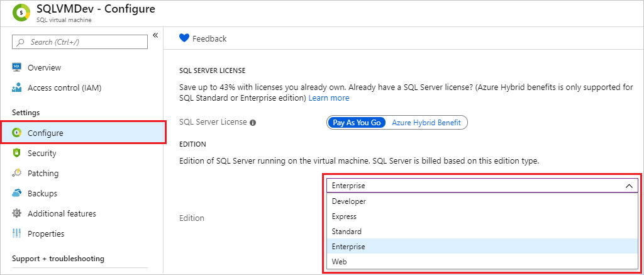
Task: Click the sidebar Search input field
Action: pos(80,42)
